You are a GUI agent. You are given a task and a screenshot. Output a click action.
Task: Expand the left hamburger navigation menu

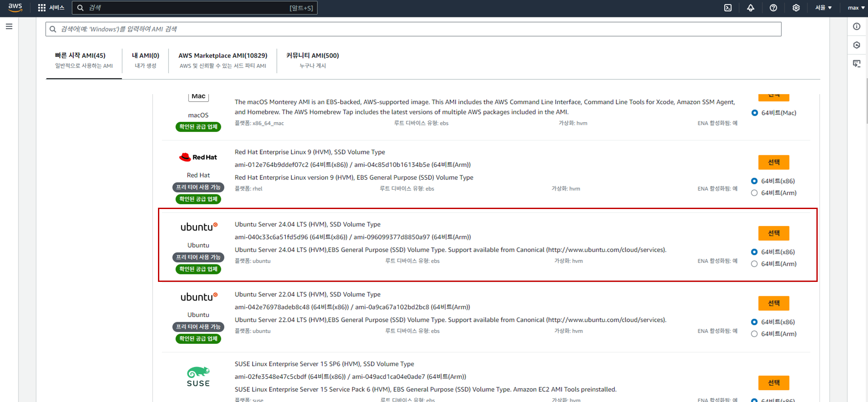point(9,26)
